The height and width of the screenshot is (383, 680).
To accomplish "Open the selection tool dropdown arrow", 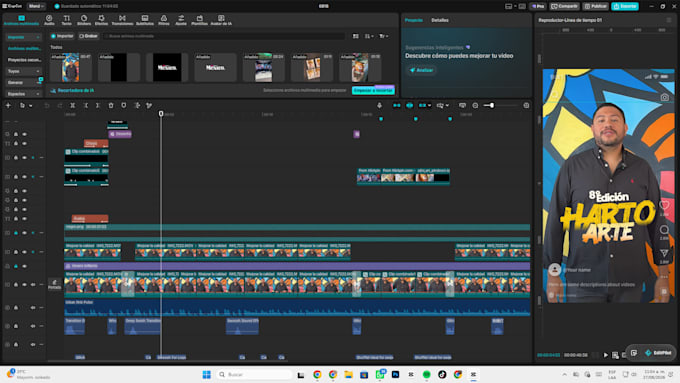I will 30,106.
